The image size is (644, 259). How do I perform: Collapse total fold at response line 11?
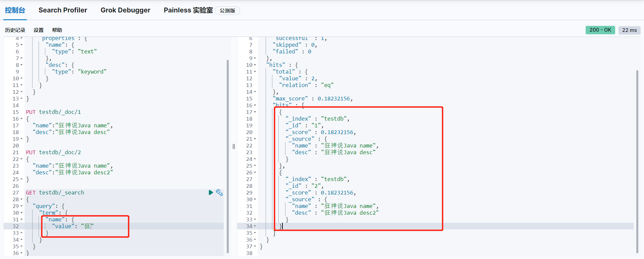click(x=255, y=72)
